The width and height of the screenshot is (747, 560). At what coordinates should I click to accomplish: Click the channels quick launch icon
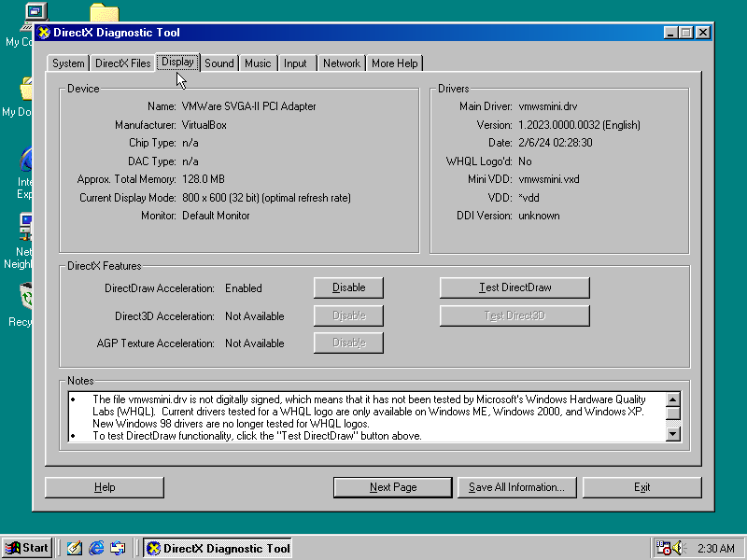[x=118, y=548]
